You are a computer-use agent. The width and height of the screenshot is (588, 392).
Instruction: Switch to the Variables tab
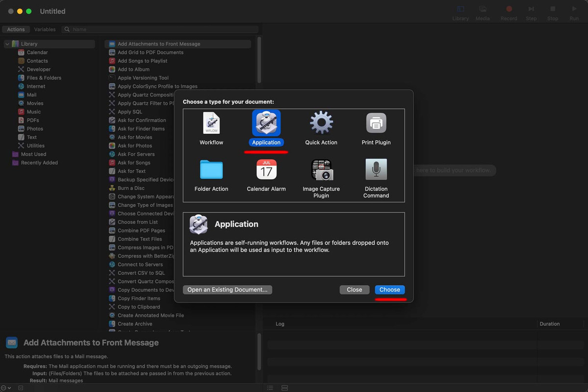click(x=45, y=29)
